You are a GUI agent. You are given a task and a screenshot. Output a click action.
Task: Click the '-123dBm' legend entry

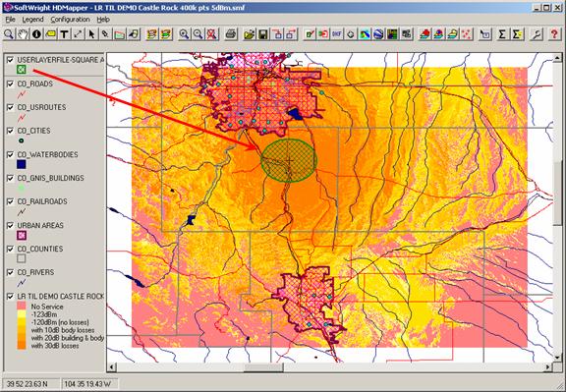(x=44, y=314)
